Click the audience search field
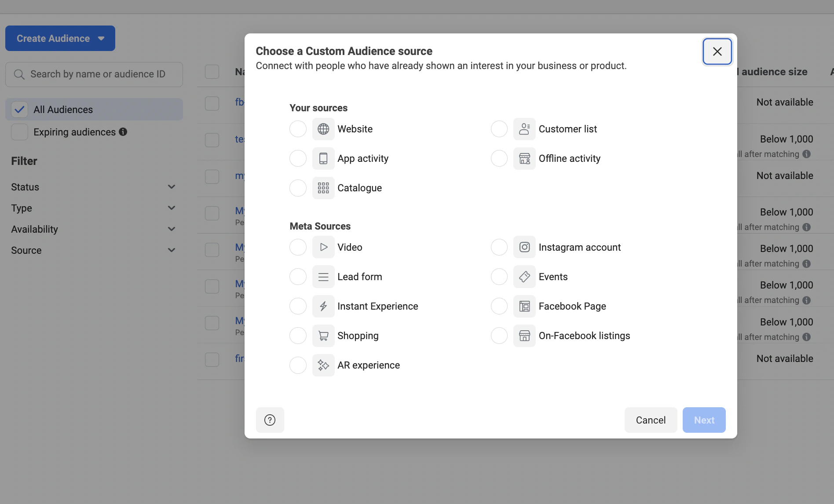The width and height of the screenshot is (834, 504). click(94, 74)
